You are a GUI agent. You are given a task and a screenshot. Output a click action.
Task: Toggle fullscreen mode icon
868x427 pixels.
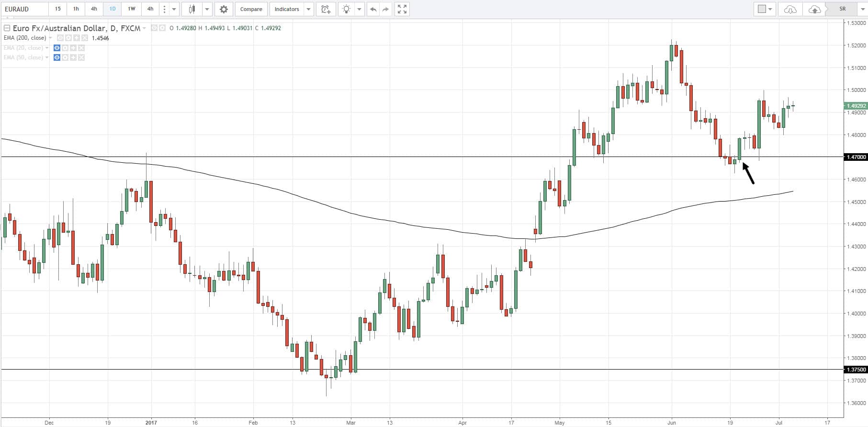[402, 9]
